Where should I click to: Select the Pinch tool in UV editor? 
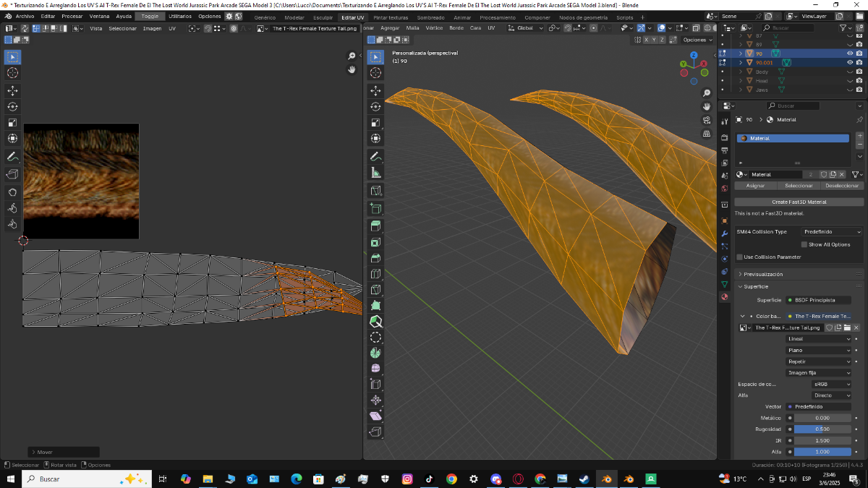[x=12, y=224]
